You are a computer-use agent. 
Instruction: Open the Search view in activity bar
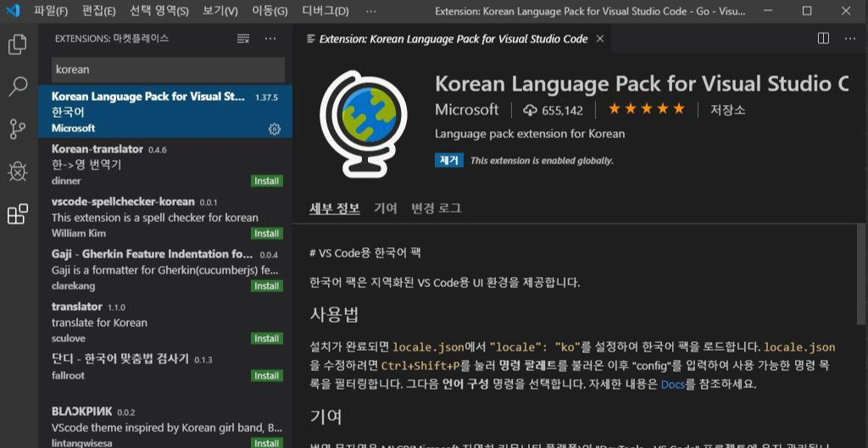(18, 87)
